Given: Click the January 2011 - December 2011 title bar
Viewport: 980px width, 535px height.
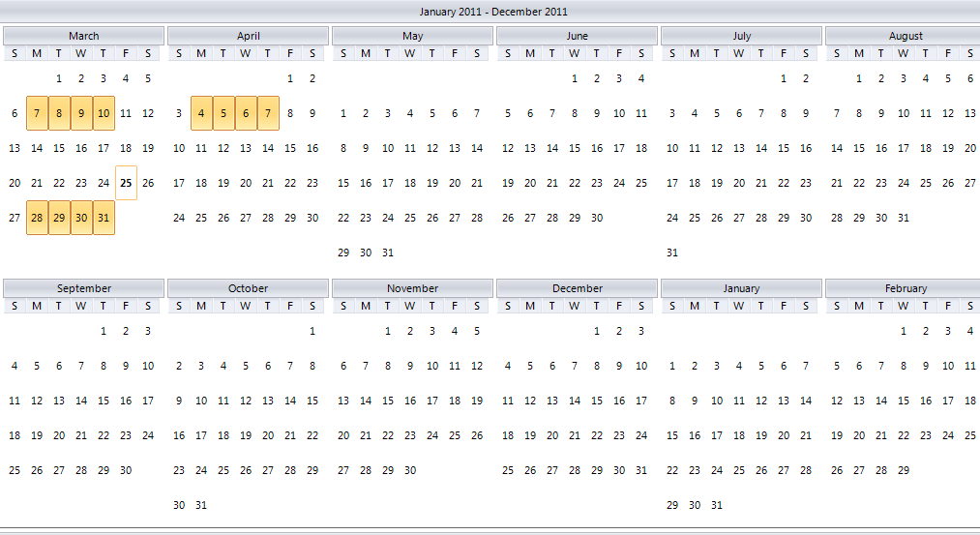Looking at the screenshot, I should (493, 12).
